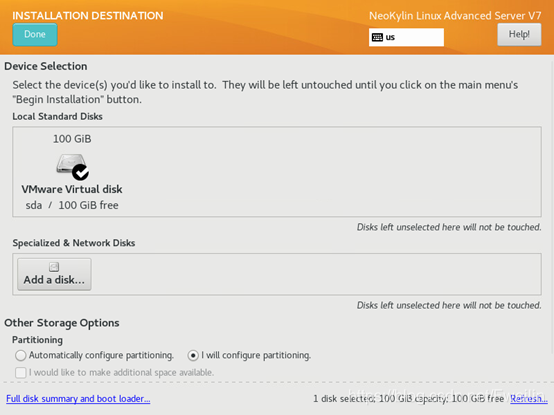Click the sda / 100 GiB free text

click(x=72, y=205)
